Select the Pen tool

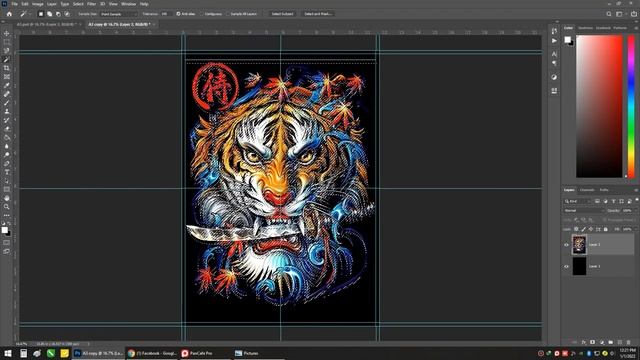pos(7,163)
